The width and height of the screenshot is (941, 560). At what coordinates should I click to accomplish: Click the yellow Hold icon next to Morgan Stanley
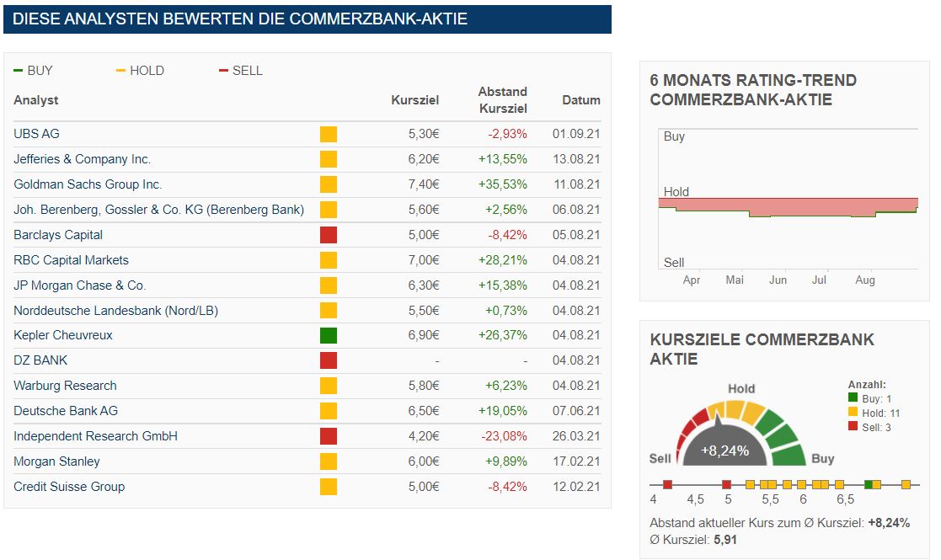[328, 461]
